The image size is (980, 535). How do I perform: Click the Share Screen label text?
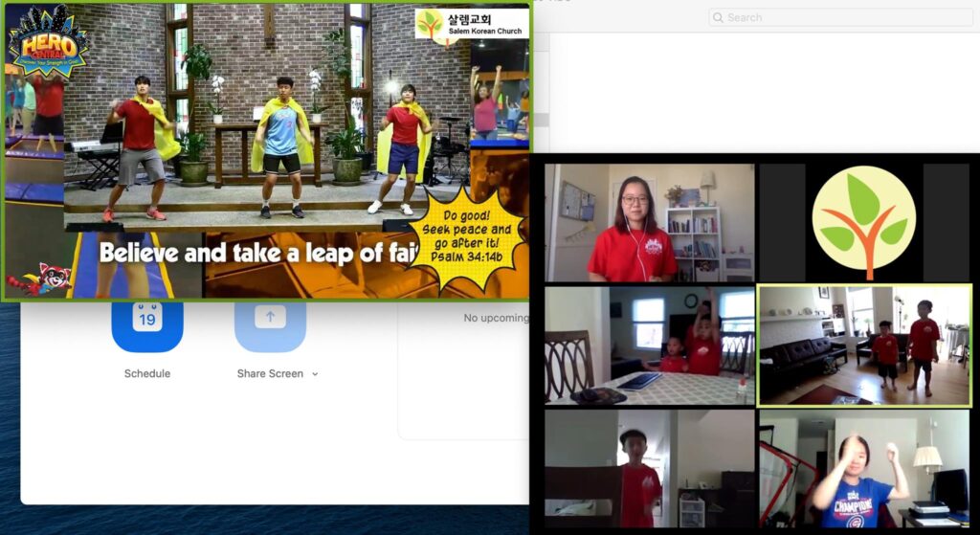(270, 374)
